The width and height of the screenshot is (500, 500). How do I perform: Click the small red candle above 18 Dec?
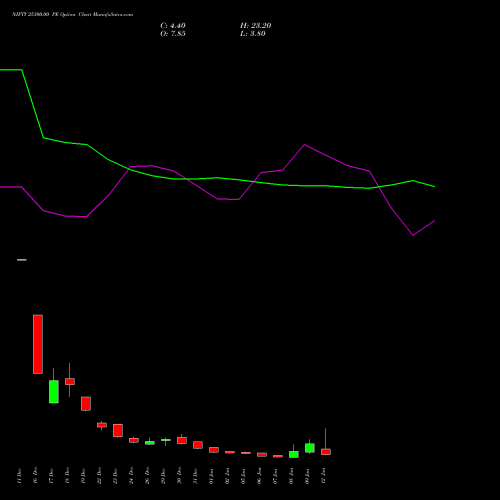click(x=70, y=381)
